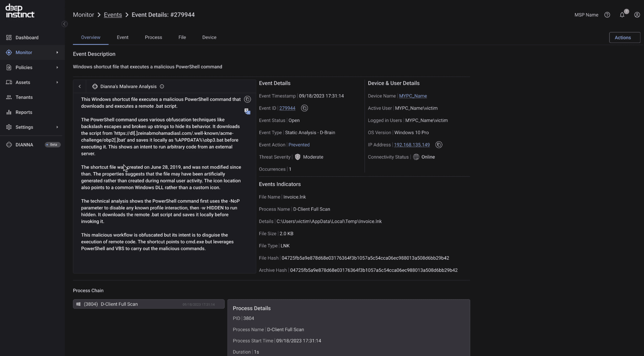Open DIANNA Beta in sidebar
644x356 pixels.
coord(24,145)
